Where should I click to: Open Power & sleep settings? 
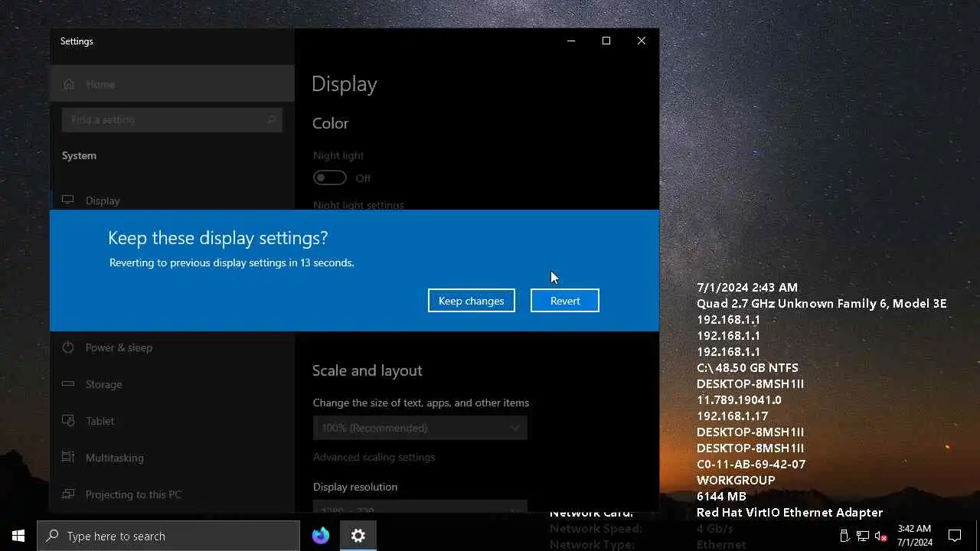[172, 347]
